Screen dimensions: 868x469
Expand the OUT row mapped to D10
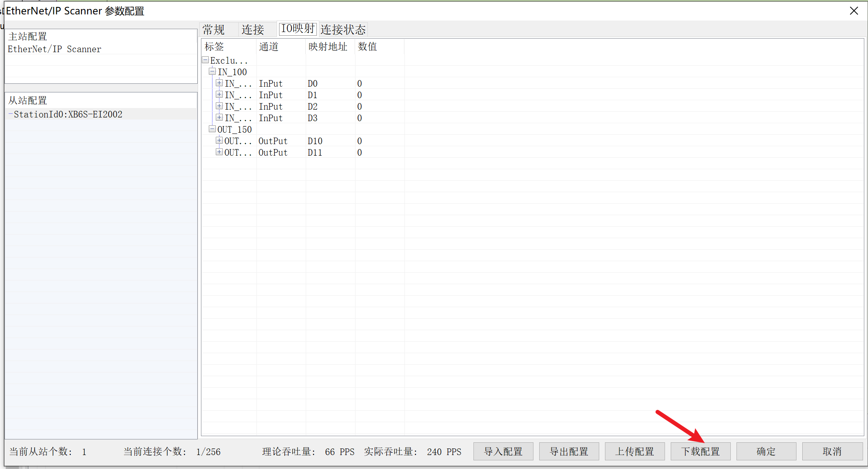click(219, 140)
